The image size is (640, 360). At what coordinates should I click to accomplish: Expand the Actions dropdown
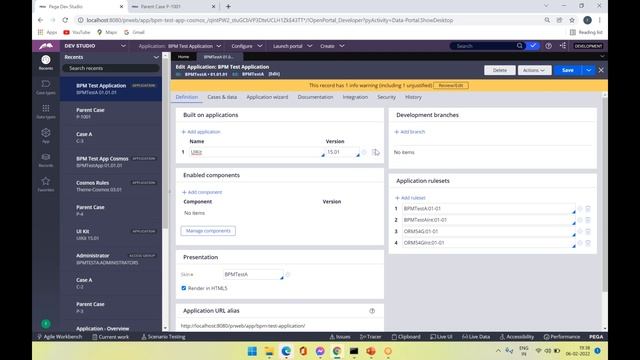click(534, 70)
